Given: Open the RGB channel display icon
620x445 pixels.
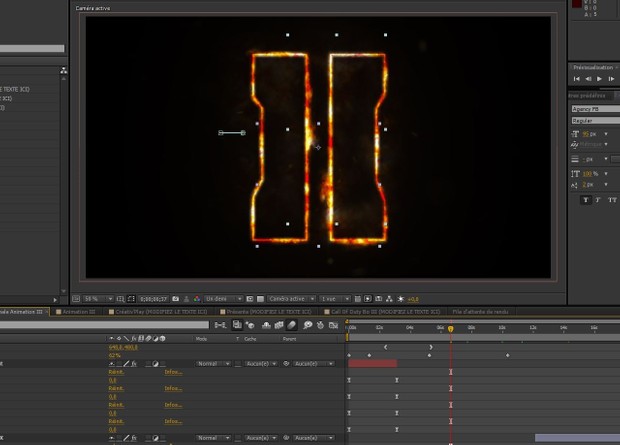Looking at the screenshot, I should coord(197,299).
